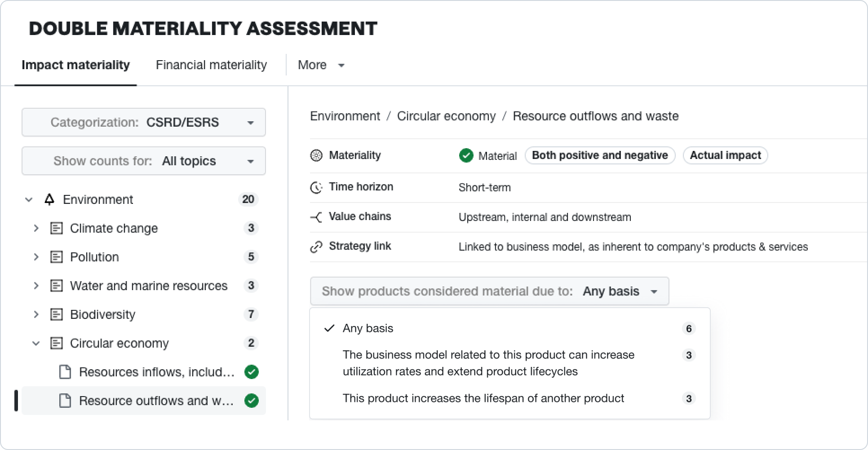Select the Any basis checked option
The width and height of the screenshot is (868, 450).
(x=368, y=328)
